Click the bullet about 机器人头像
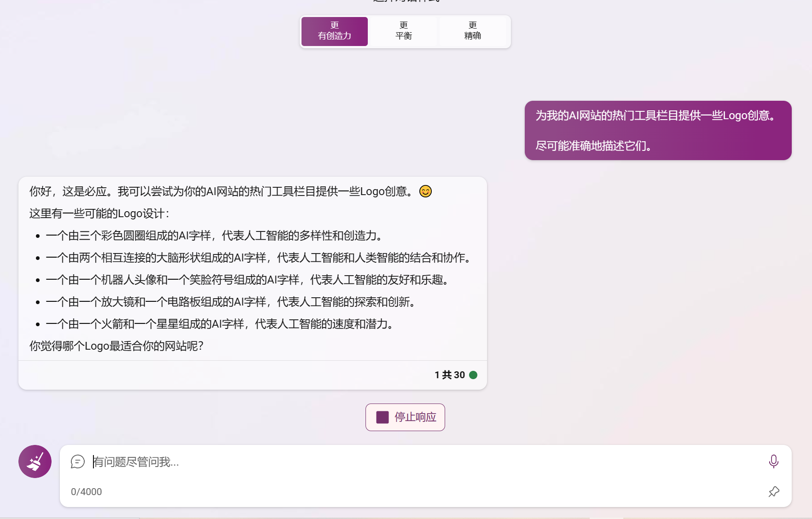Image resolution: width=812 pixels, height=519 pixels. pyautogui.click(x=248, y=280)
